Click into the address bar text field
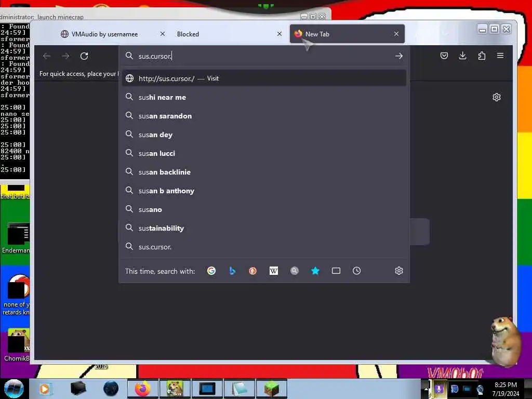Viewport: 532px width, 399px height. [x=264, y=56]
